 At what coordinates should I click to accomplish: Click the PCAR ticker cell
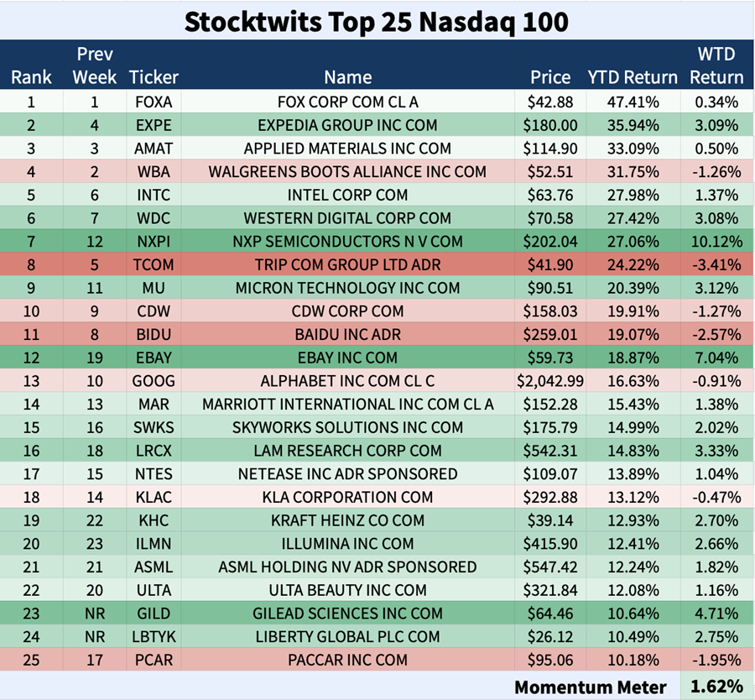[x=154, y=660]
